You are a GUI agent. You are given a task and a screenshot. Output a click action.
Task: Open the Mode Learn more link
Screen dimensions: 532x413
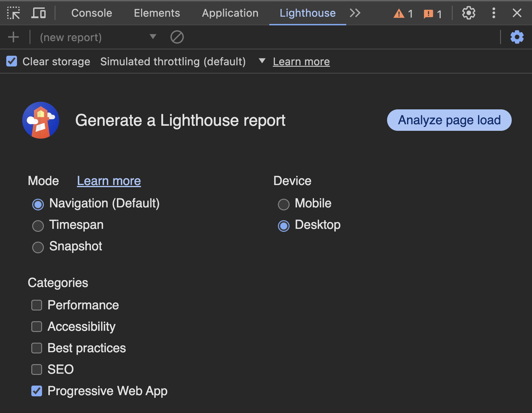pyautogui.click(x=109, y=181)
